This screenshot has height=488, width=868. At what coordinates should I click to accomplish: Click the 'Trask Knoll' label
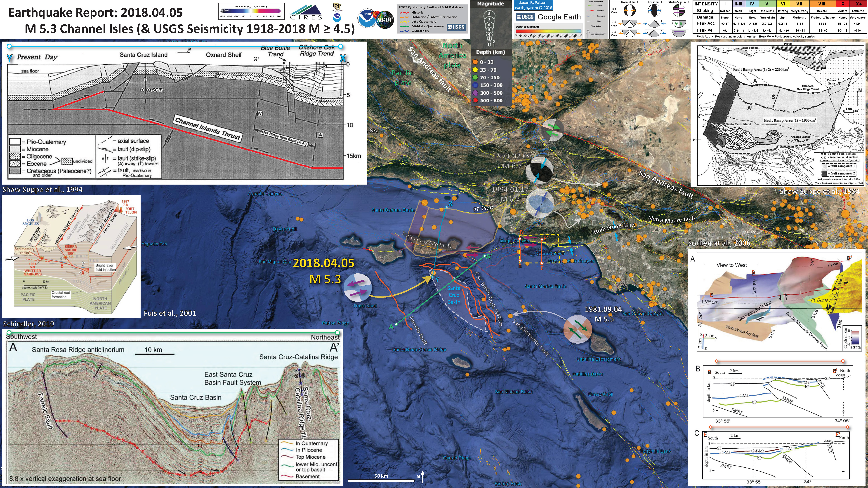coord(365,306)
